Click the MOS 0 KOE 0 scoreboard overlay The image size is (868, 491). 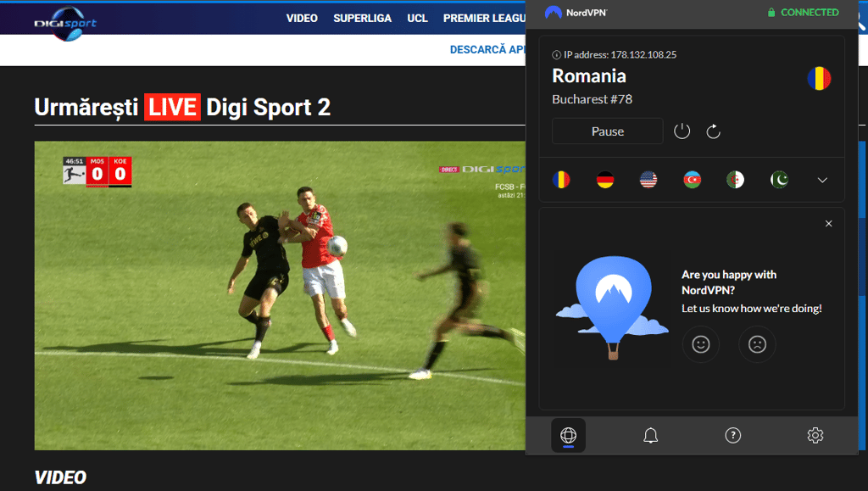[x=97, y=171]
